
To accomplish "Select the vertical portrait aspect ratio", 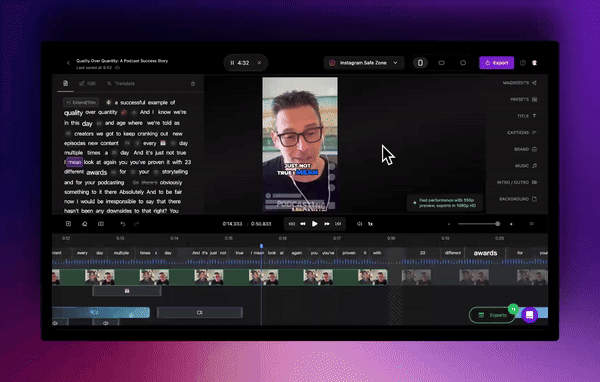I will 420,63.
